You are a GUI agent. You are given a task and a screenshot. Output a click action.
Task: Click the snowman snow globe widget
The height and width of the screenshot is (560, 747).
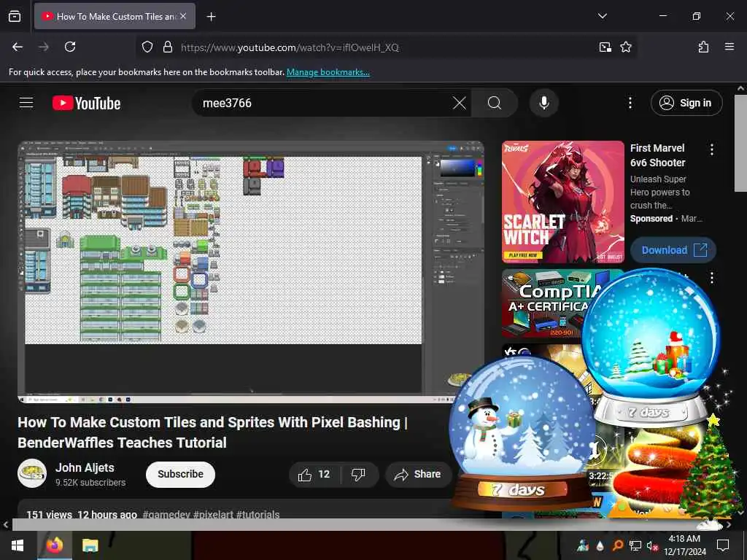click(x=522, y=435)
